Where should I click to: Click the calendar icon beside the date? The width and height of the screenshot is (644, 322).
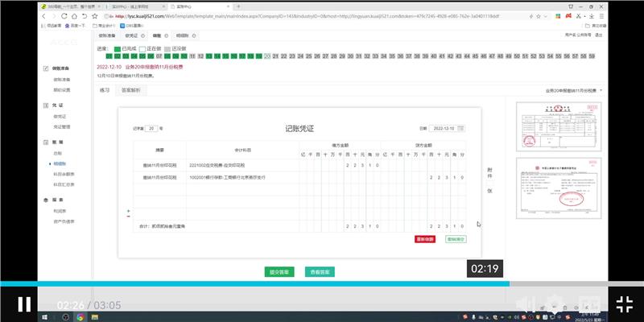click(461, 128)
